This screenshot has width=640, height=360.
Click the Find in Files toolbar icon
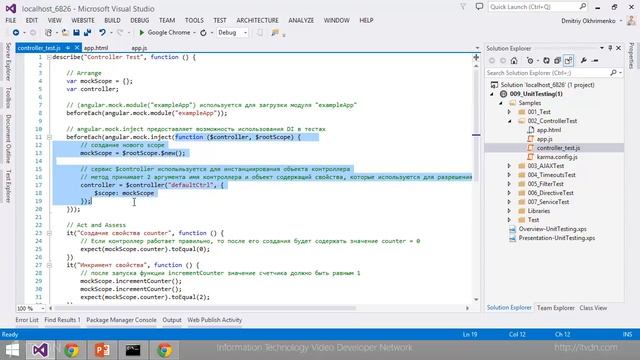tap(275, 33)
